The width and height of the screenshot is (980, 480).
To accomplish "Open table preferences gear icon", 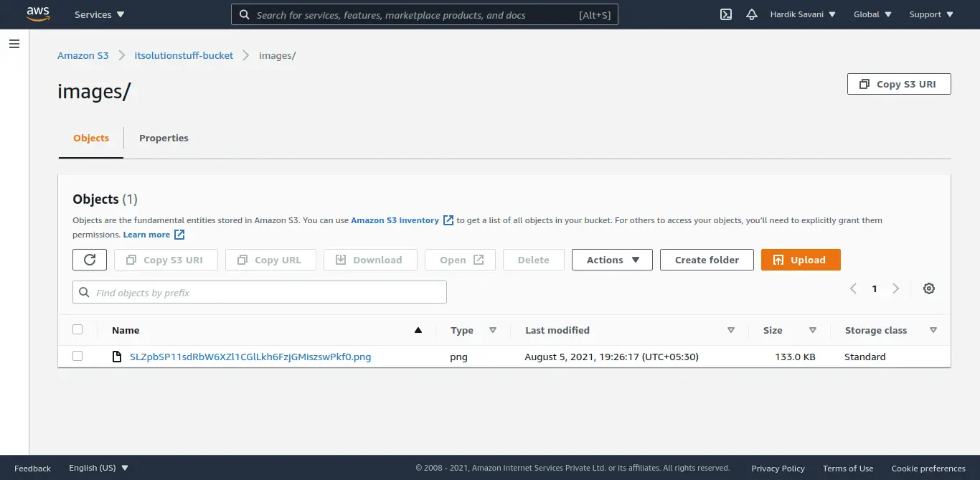I will (929, 288).
